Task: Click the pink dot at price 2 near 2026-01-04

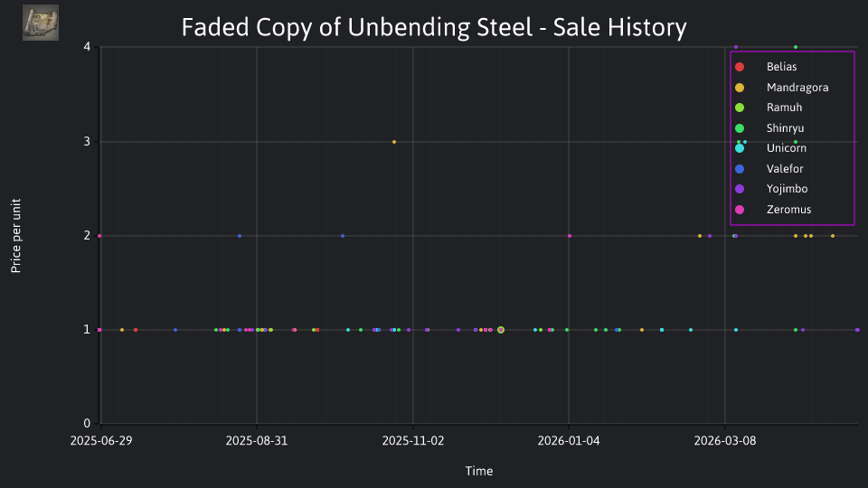Action: 570,236
